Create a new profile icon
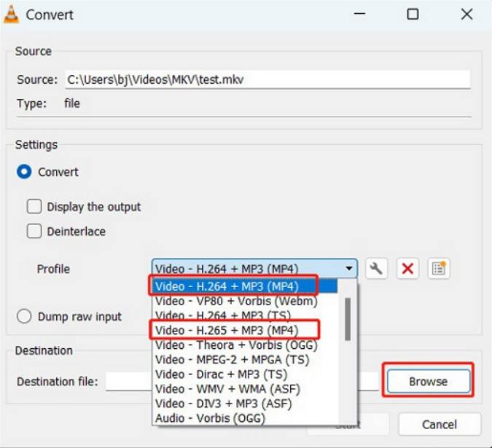The width and height of the screenshot is (492, 448). point(438,269)
